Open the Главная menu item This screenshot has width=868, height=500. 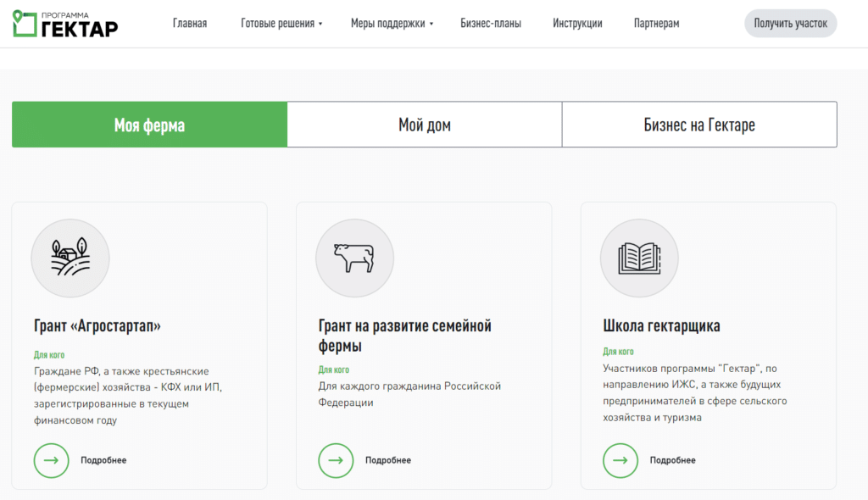[x=190, y=23]
